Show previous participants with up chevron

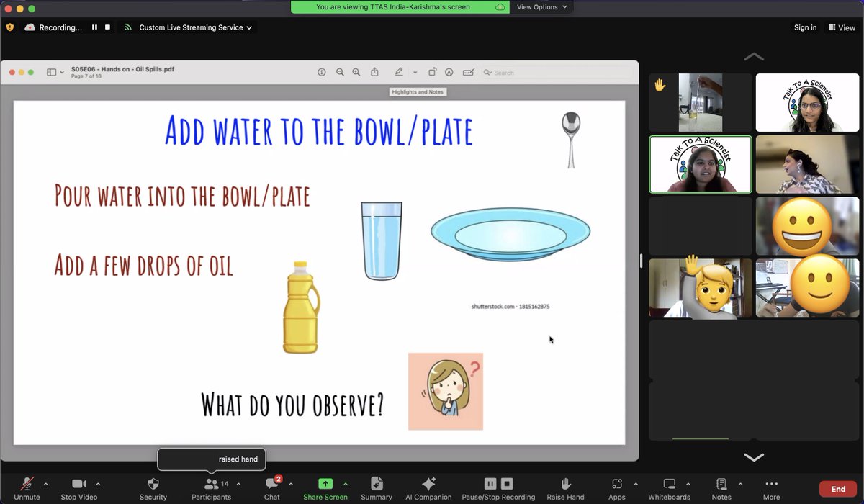coord(754,57)
